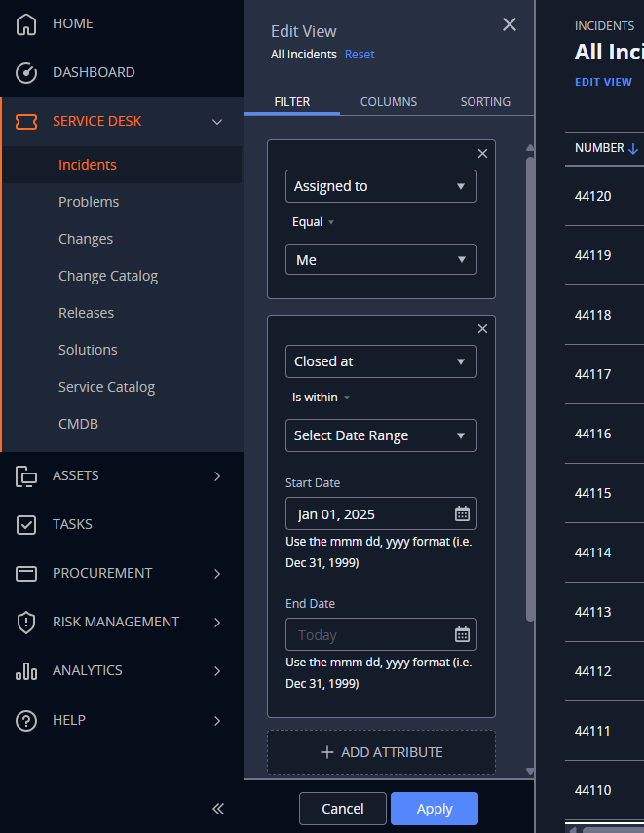This screenshot has height=833, width=644.
Task: Expand the Risk Management menu
Action: [x=217, y=623]
